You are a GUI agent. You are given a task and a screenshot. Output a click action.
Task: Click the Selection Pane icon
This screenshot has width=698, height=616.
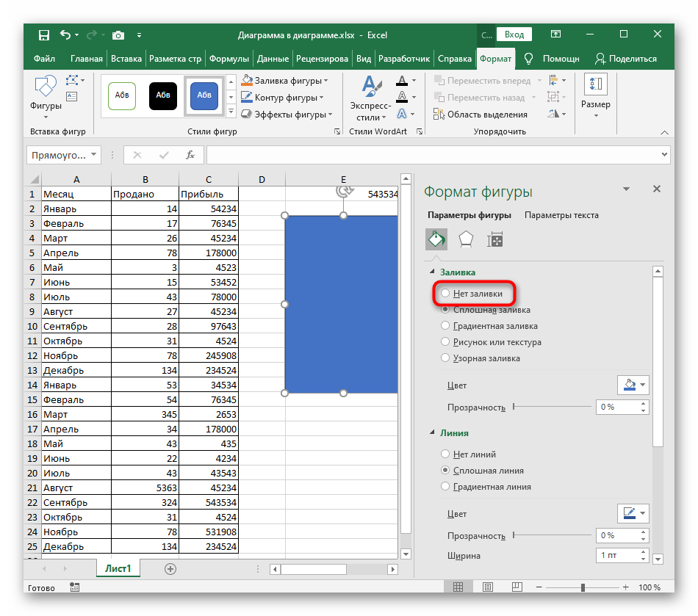(439, 114)
